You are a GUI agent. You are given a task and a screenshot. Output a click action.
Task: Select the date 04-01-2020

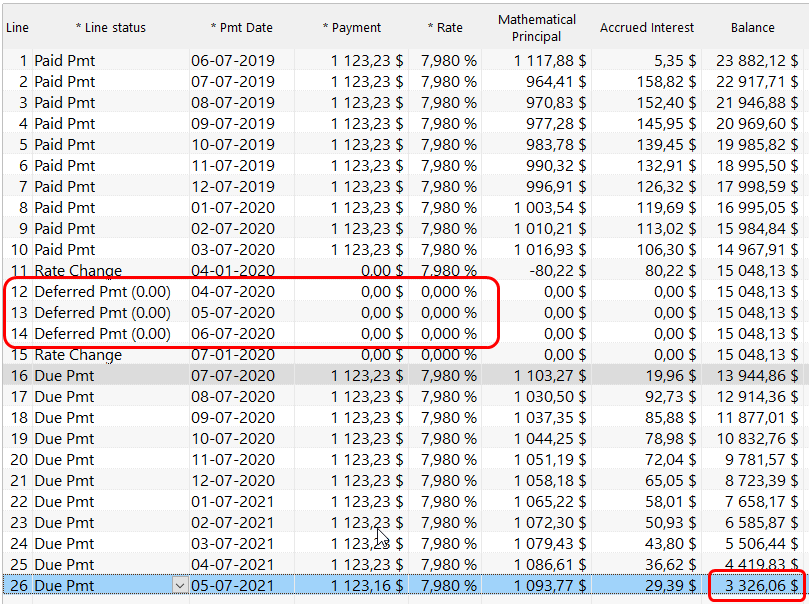click(233, 271)
